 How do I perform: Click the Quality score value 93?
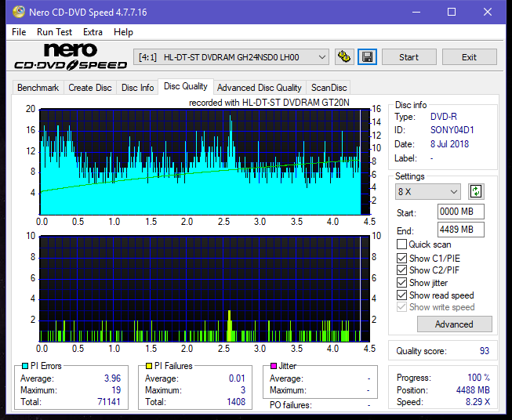485,351
